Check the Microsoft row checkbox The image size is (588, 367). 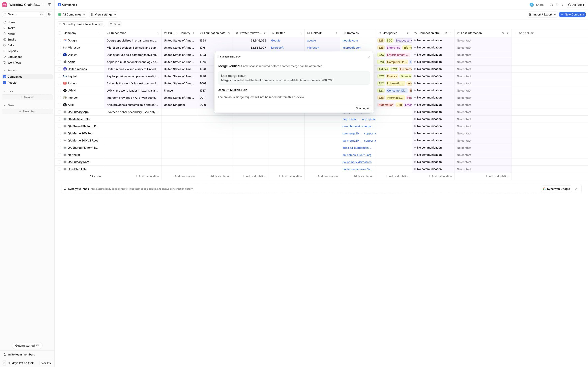[59, 48]
